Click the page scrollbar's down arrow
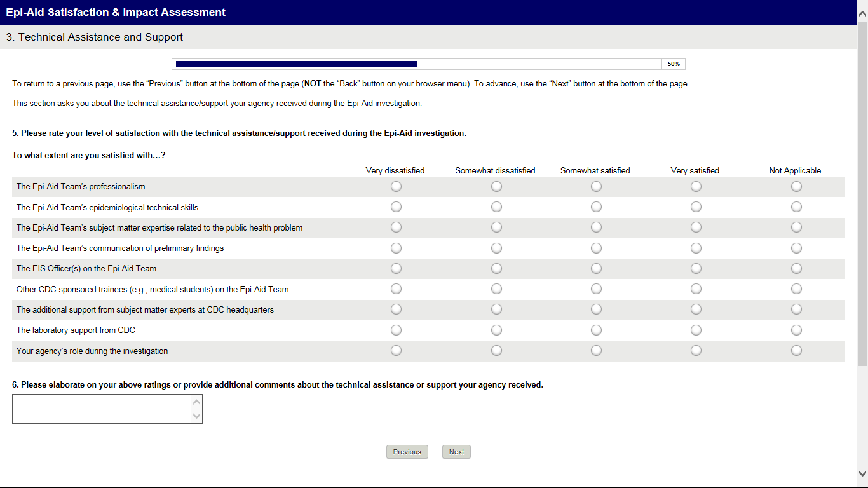Image resolution: width=868 pixels, height=488 pixels. [862, 473]
